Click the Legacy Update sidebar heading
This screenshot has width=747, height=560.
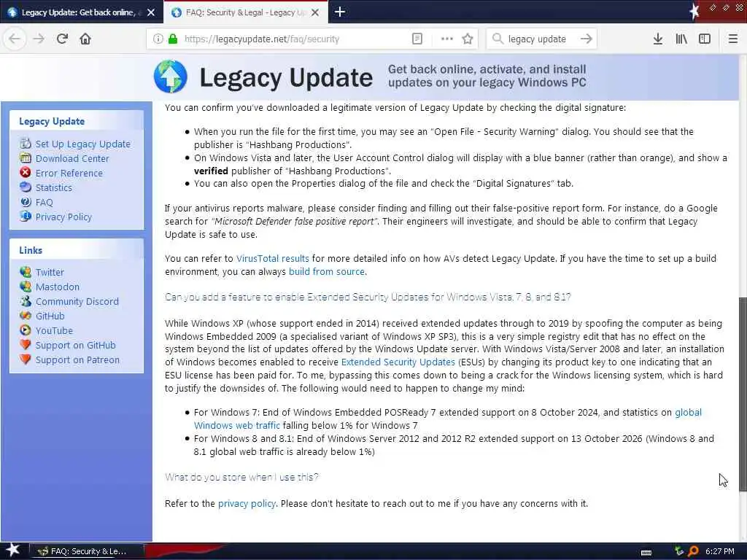(x=52, y=122)
